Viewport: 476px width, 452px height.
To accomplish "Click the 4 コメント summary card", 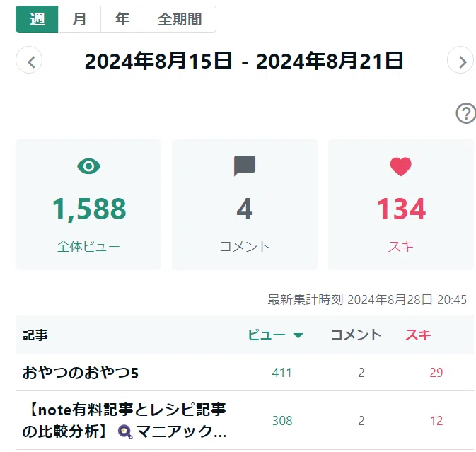I will pyautogui.click(x=245, y=204).
